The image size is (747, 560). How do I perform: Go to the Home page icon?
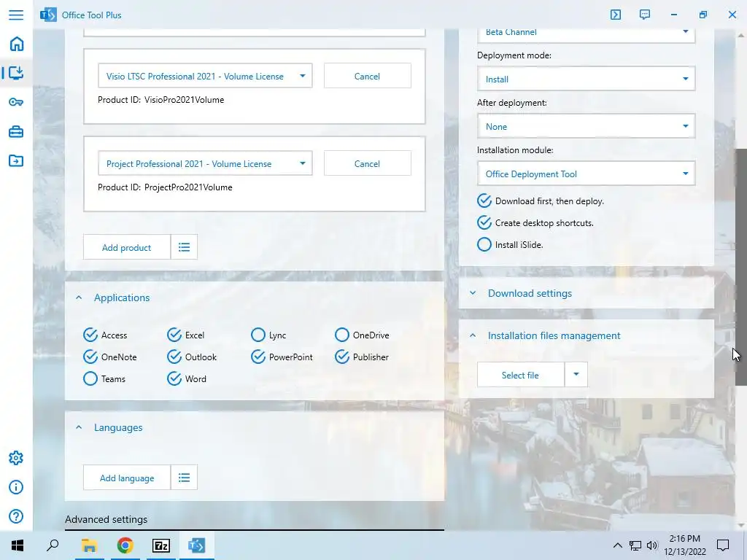click(x=16, y=44)
